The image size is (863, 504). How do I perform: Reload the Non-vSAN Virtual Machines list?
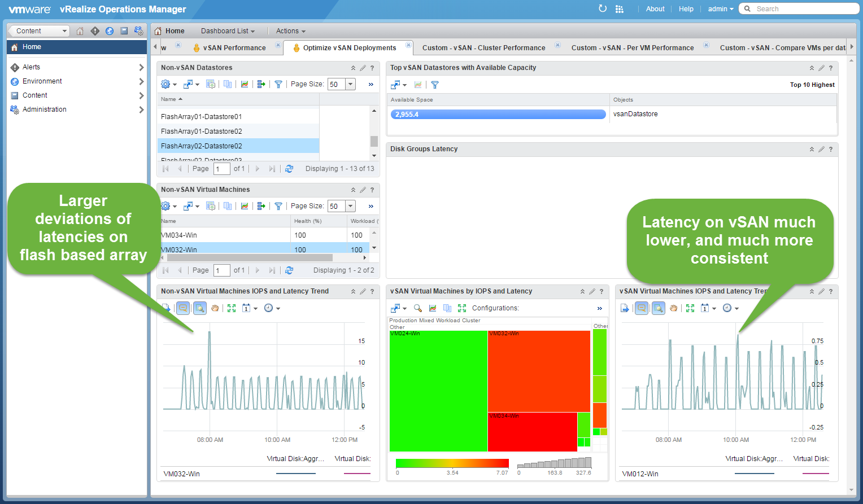[289, 270]
